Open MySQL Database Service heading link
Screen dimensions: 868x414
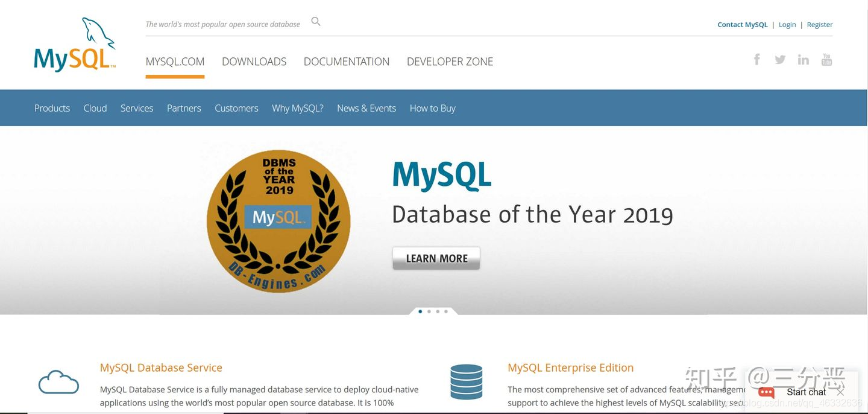click(161, 368)
